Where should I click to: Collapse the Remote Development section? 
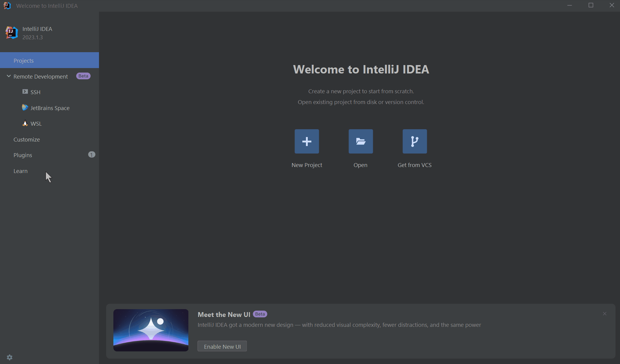pyautogui.click(x=9, y=76)
